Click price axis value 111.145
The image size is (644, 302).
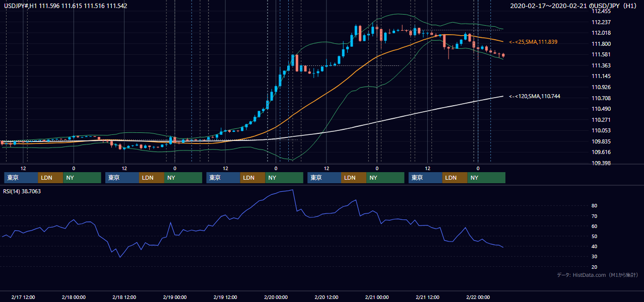point(600,77)
